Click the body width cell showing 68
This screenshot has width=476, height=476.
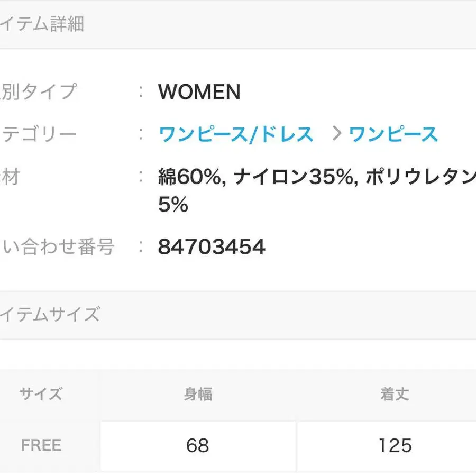pyautogui.click(x=198, y=446)
